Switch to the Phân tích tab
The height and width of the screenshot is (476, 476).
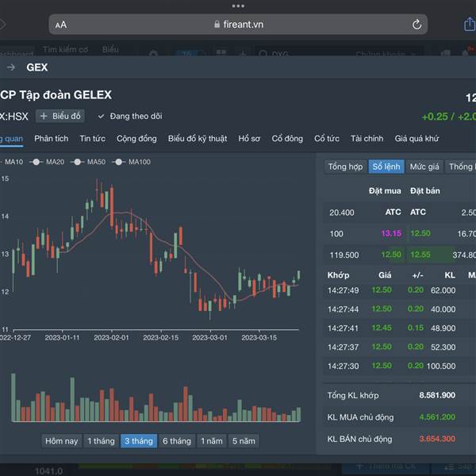point(52,139)
